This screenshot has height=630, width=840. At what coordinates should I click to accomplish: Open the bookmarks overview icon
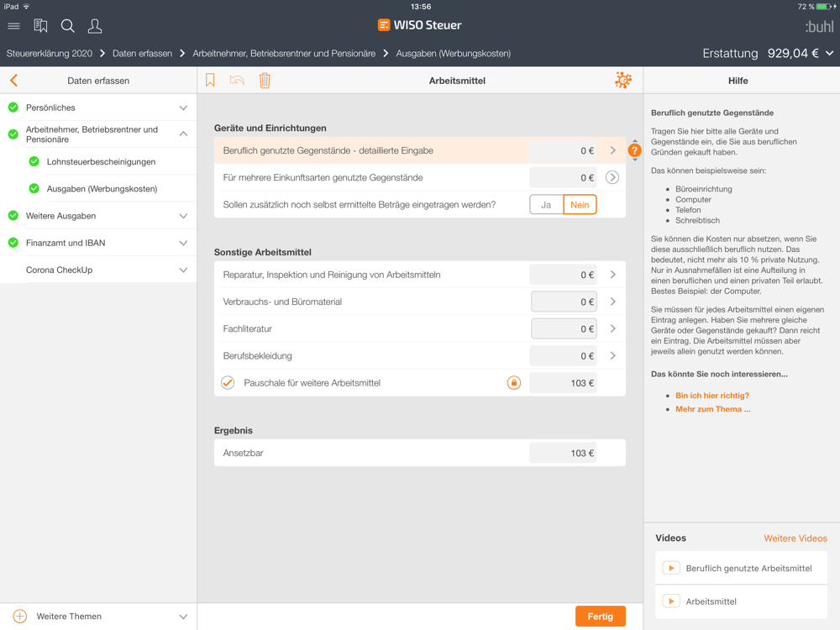point(40,26)
